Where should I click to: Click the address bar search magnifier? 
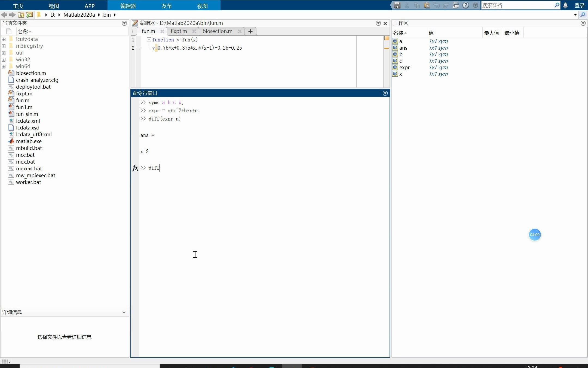[583, 15]
